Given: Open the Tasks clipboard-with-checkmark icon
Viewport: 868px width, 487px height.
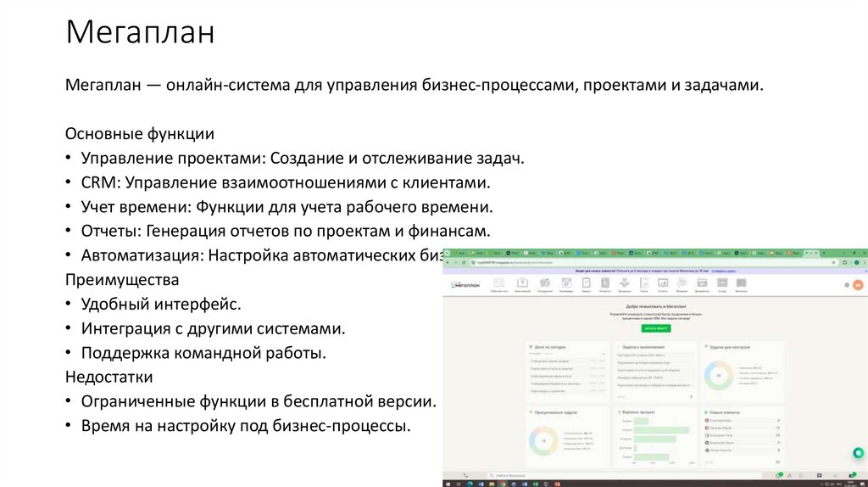Looking at the screenshot, I should pyautogui.click(x=587, y=283).
